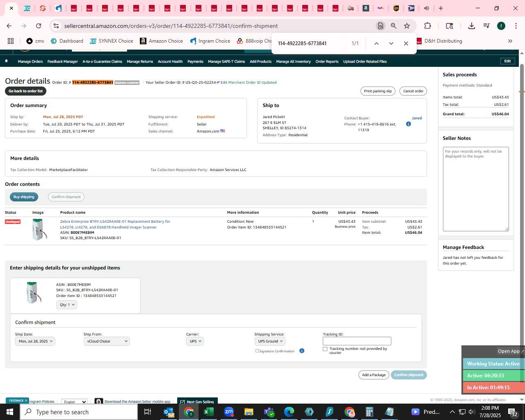
Task: Open Manage All Inventory menu item
Action: [293, 62]
